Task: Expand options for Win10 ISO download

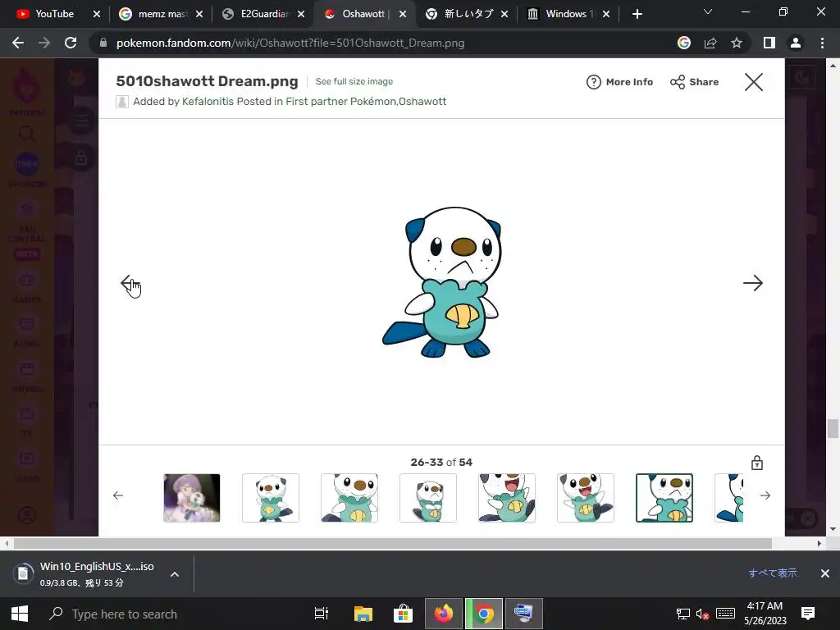Action: 175,574
